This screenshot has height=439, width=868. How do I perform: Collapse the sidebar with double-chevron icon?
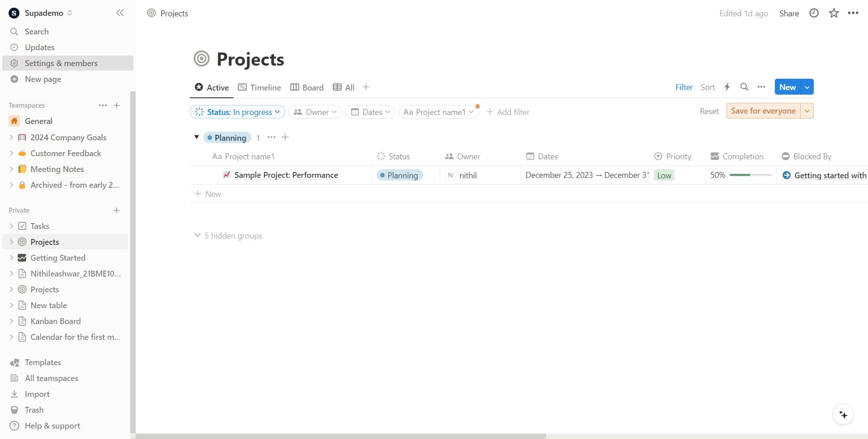coord(120,13)
